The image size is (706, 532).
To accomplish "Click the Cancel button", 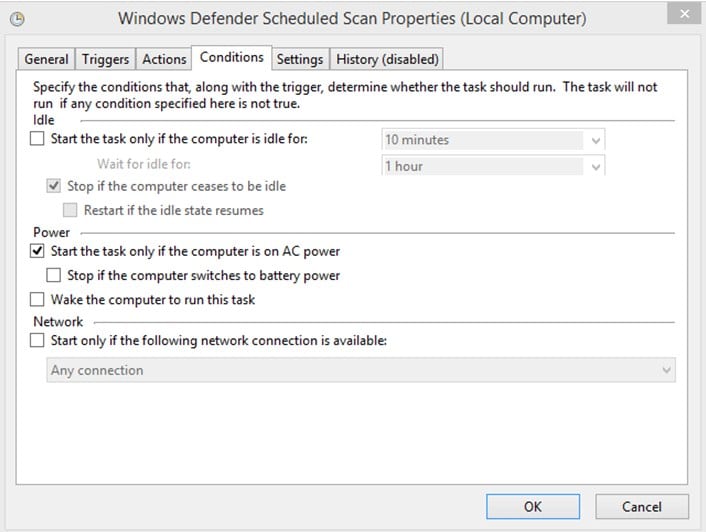I will [642, 507].
